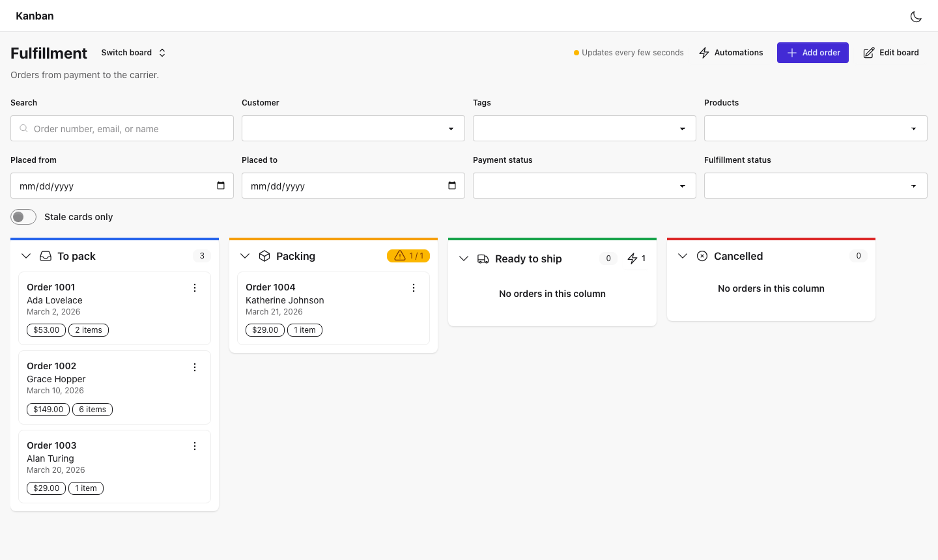
Task: Click the inbox icon of To pack column
Action: 46,256
